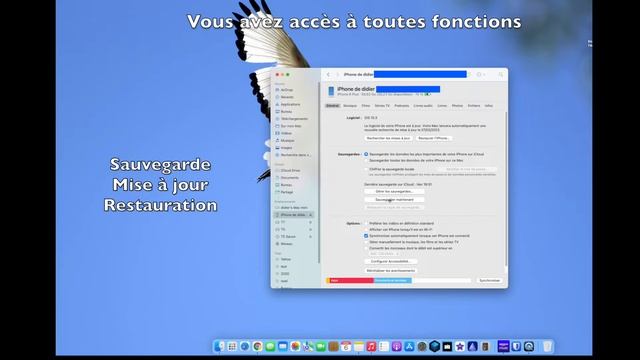This screenshot has height=360, width=640.
Task: Enable Chiffrer la sauvegarde locale checkbox
Action: pyautogui.click(x=366, y=169)
